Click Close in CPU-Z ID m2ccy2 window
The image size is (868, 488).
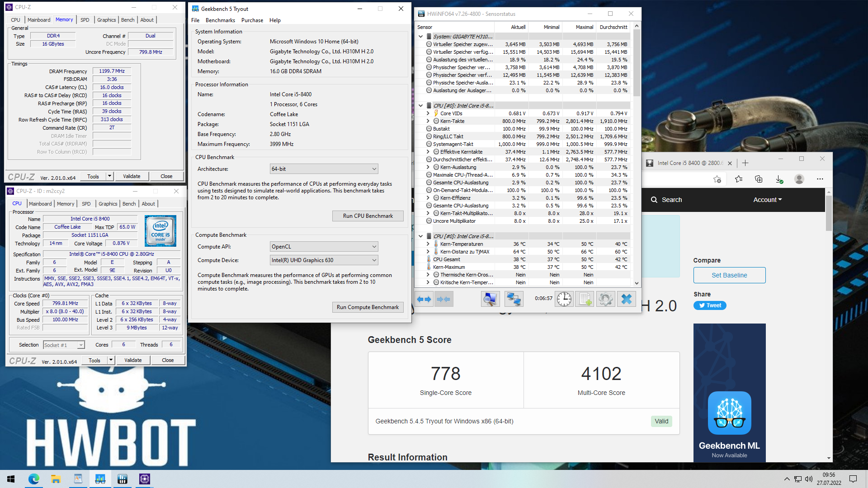(168, 360)
